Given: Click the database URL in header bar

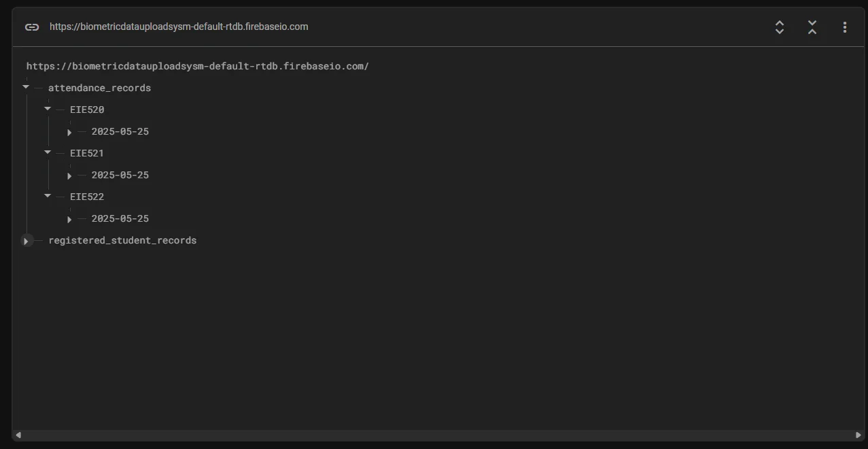Looking at the screenshot, I should (x=179, y=27).
